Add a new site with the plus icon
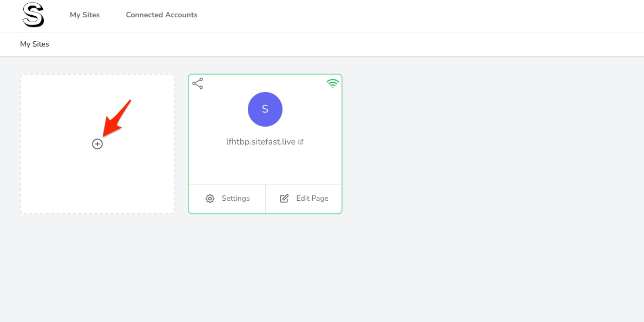 point(97,144)
